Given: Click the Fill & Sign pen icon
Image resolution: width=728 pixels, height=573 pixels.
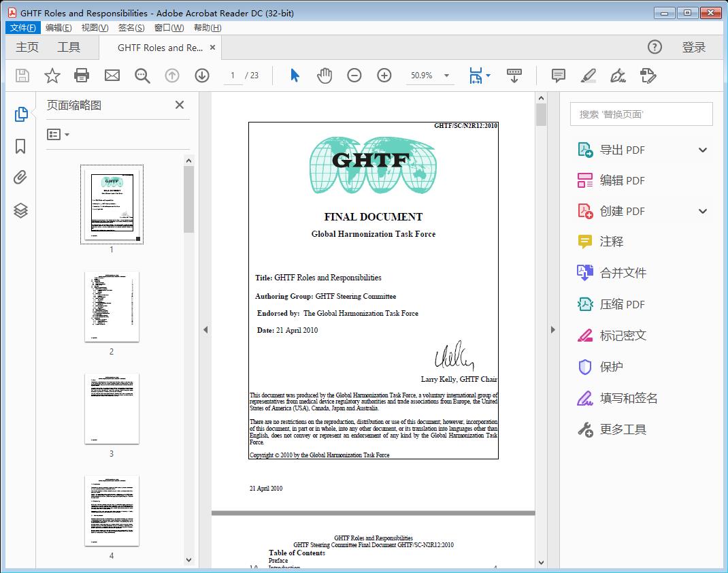Looking at the screenshot, I should point(618,76).
